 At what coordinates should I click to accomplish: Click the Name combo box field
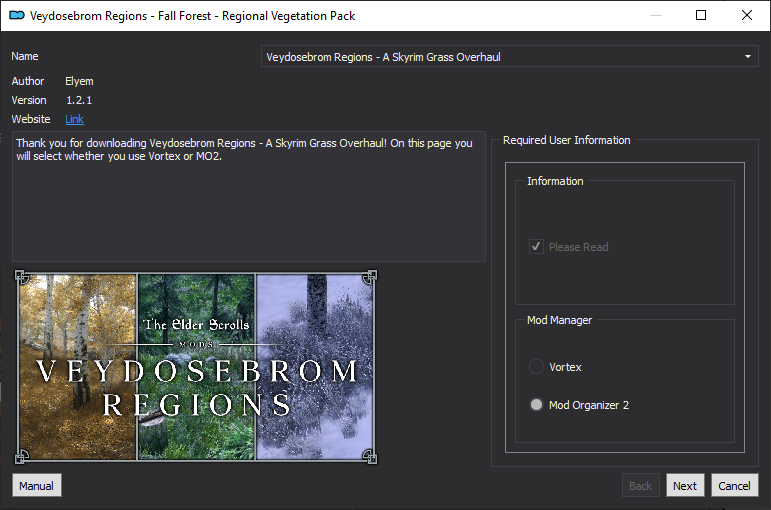click(x=509, y=57)
